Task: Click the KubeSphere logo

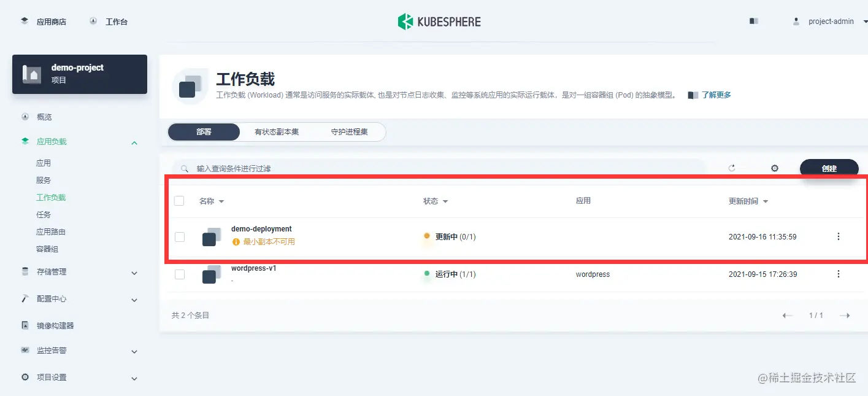Action: pos(439,21)
